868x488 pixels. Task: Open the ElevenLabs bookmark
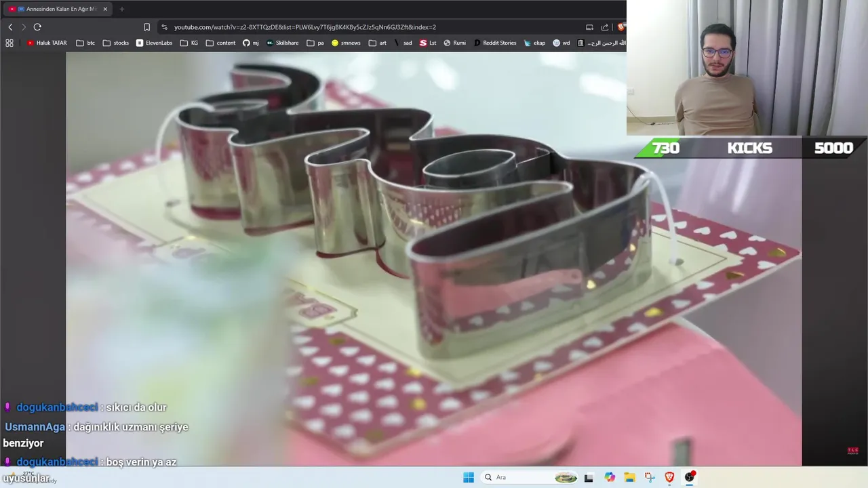click(x=154, y=43)
